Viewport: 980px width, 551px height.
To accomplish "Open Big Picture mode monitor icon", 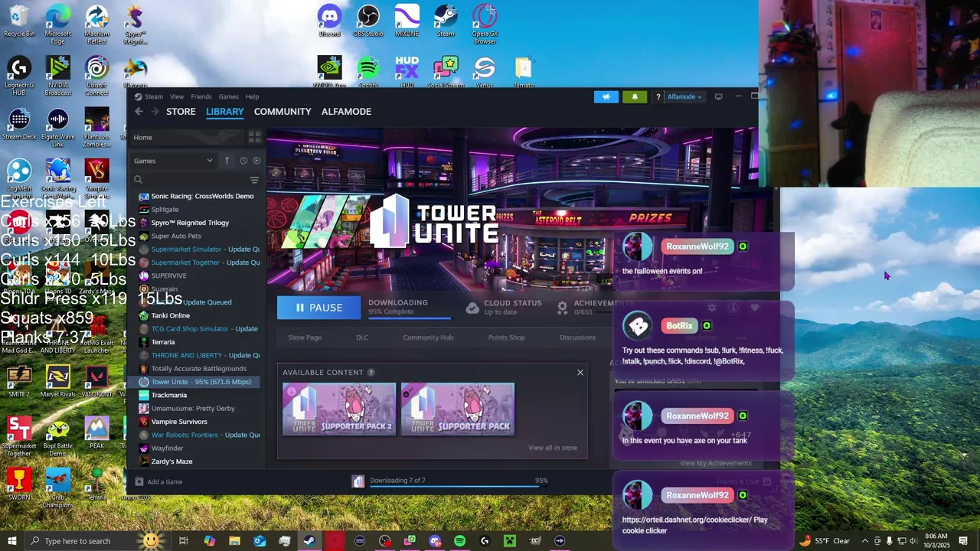I will [718, 96].
